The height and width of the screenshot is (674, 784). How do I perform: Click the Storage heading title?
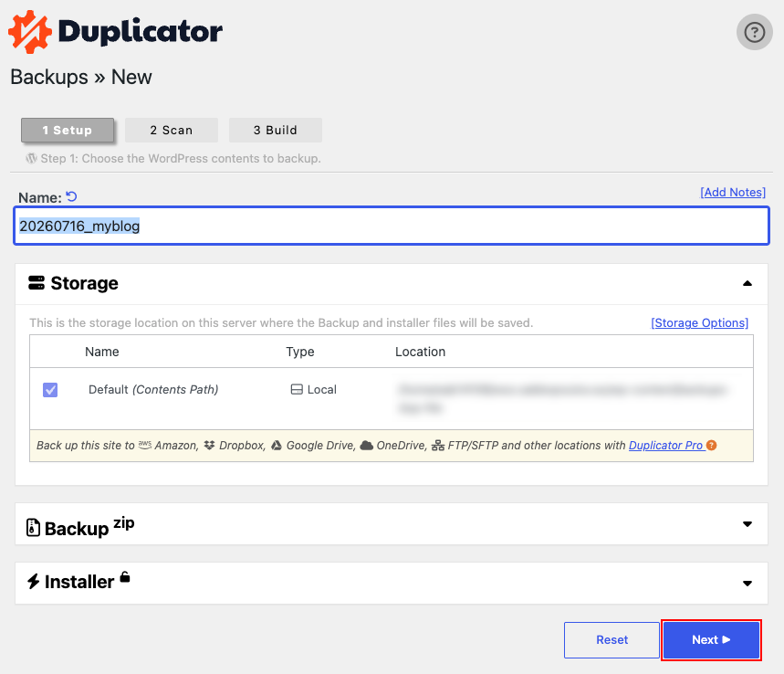pos(85,283)
